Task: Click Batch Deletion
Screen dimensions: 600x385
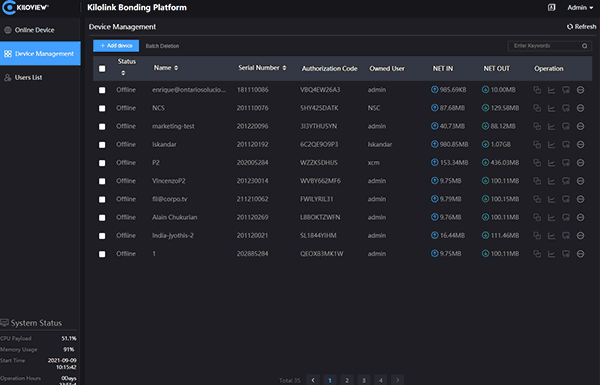Action: (162, 46)
